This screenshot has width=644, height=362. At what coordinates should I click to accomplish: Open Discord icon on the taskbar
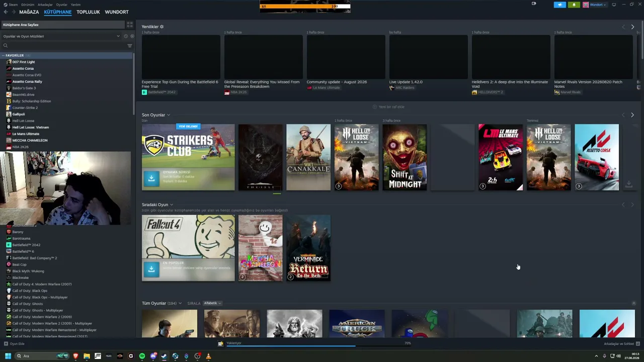(x=153, y=356)
